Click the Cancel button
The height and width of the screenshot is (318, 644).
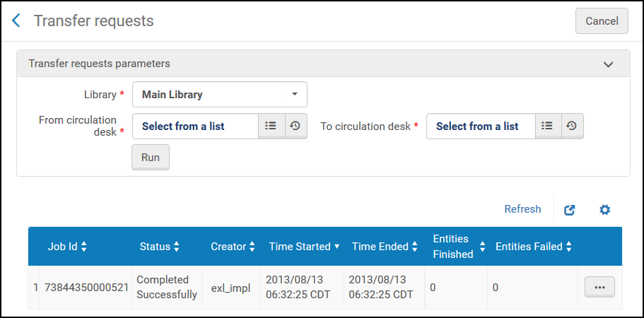602,21
